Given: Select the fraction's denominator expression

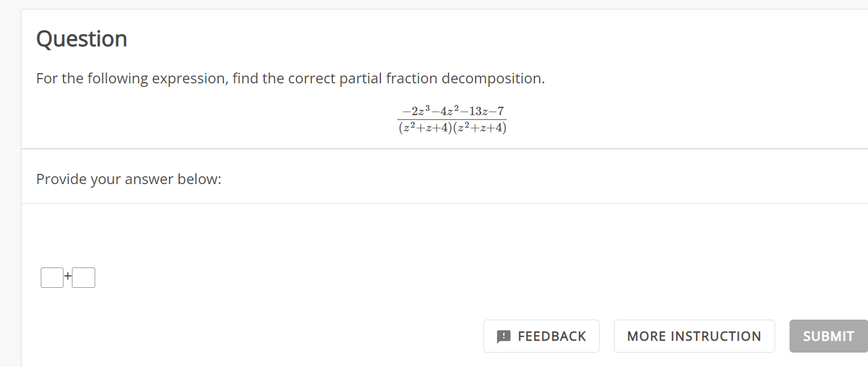Looking at the screenshot, I should point(452,127).
